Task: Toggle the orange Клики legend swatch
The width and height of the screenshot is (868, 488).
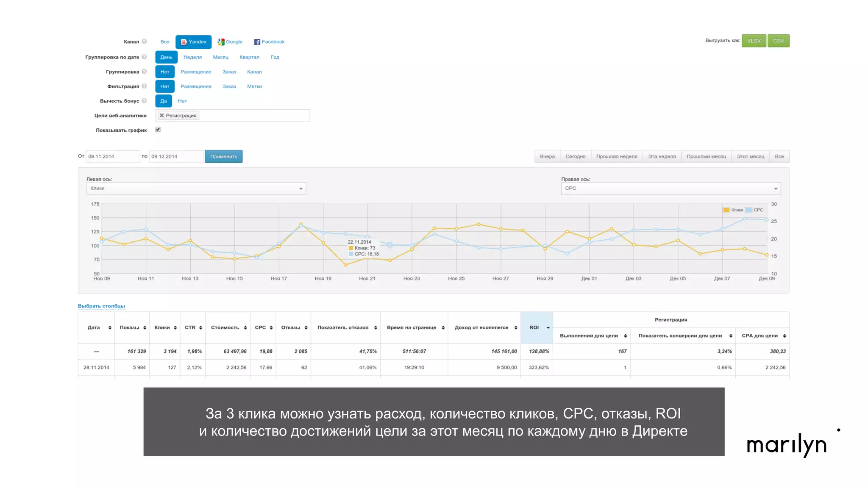Action: (726, 210)
